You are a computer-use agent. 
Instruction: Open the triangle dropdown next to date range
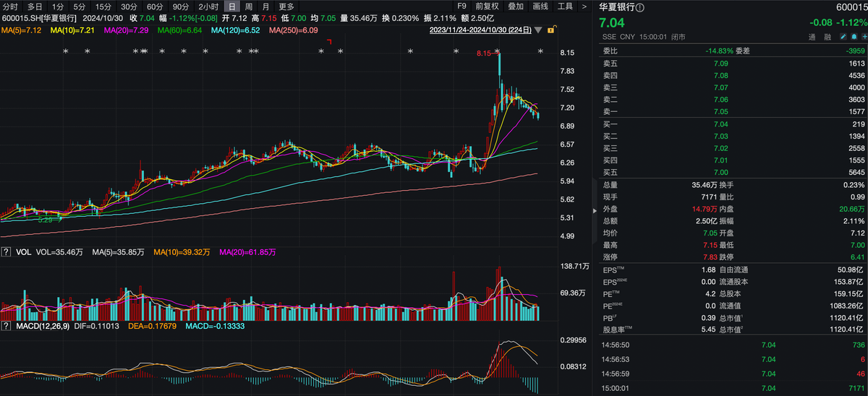click(x=537, y=30)
